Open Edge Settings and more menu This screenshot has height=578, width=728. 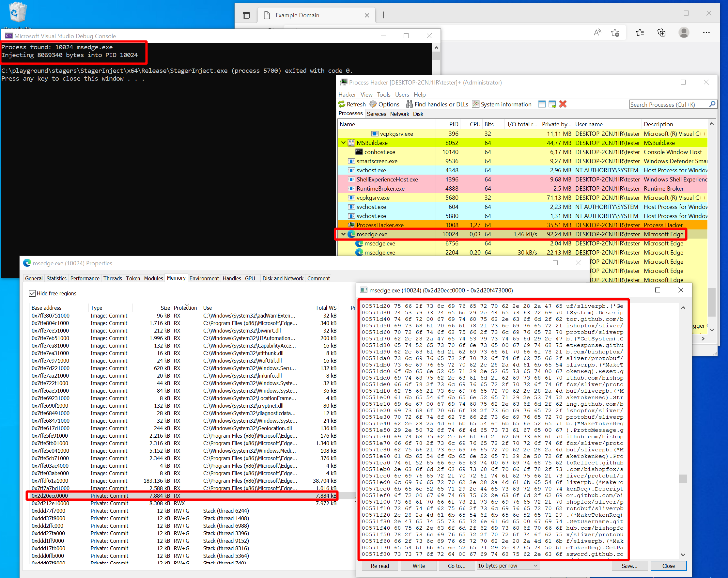(x=706, y=33)
